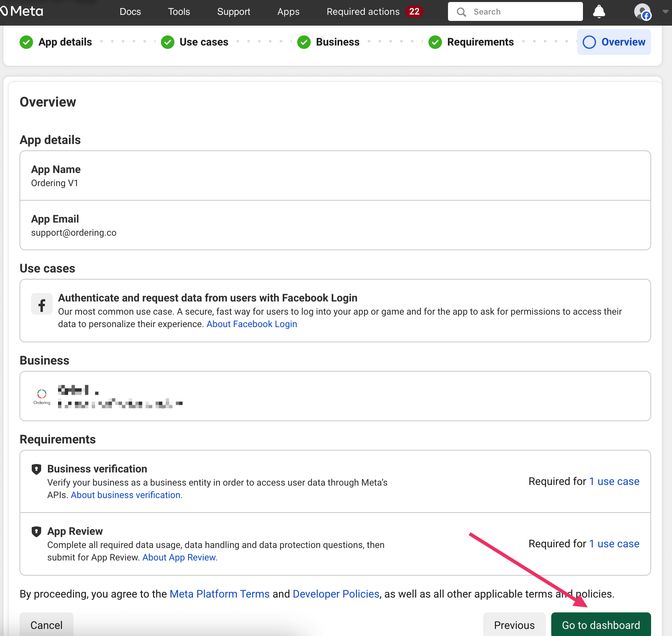This screenshot has width=672, height=636.
Task: Open the Support menu
Action: coord(234,11)
